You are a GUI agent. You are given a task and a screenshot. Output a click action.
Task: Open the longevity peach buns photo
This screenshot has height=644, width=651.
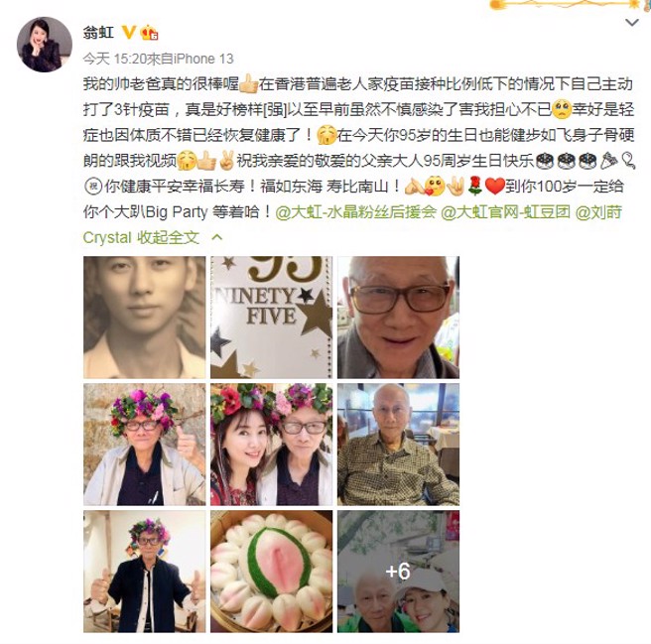click(x=272, y=572)
